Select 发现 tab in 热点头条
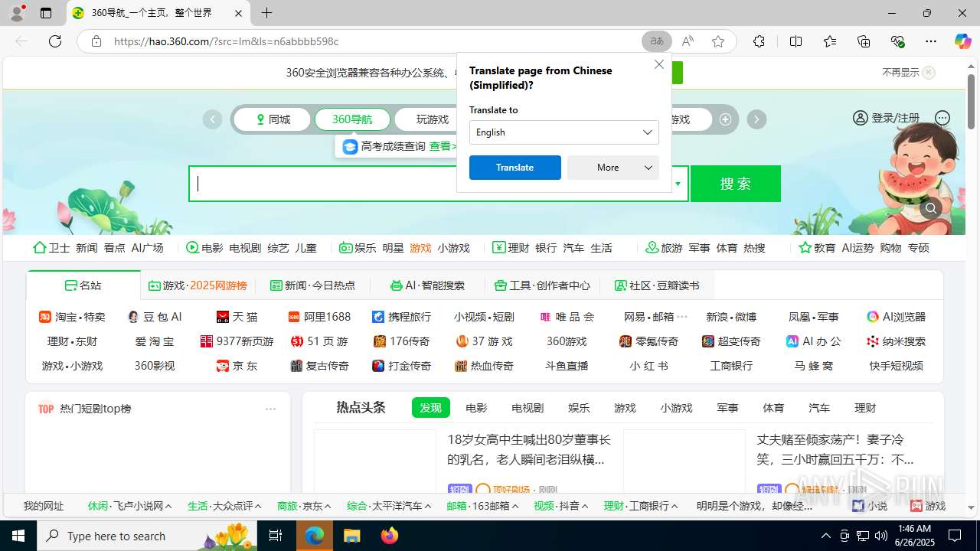Screen dimensions: 980x551 430,408
